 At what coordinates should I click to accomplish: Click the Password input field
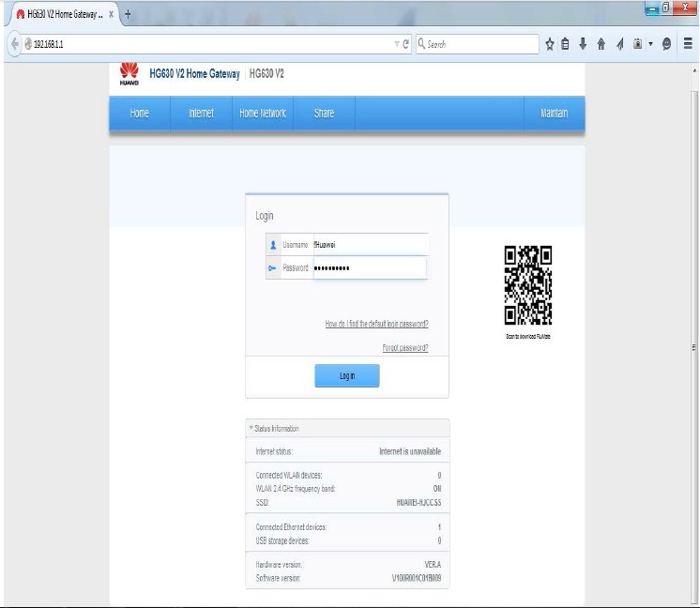click(370, 267)
